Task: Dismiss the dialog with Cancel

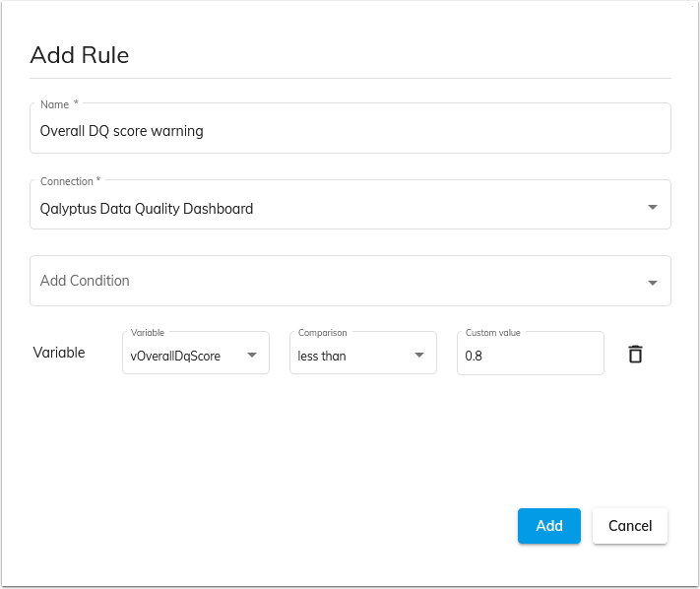Action: 630,526
